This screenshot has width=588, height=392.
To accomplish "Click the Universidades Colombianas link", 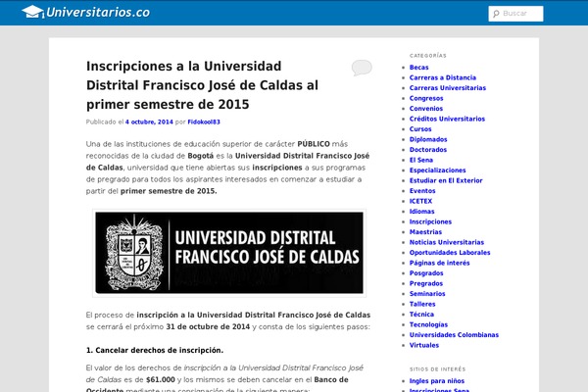I will (453, 334).
